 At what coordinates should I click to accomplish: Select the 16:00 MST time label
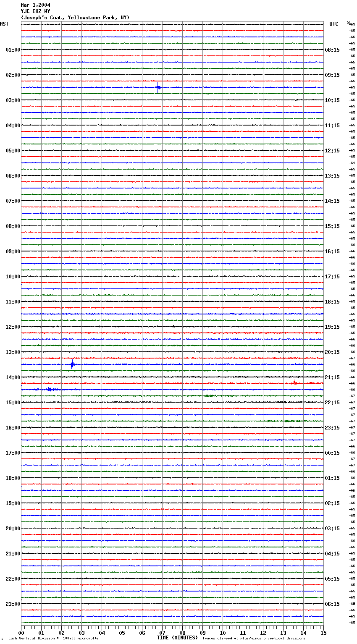coord(13,428)
